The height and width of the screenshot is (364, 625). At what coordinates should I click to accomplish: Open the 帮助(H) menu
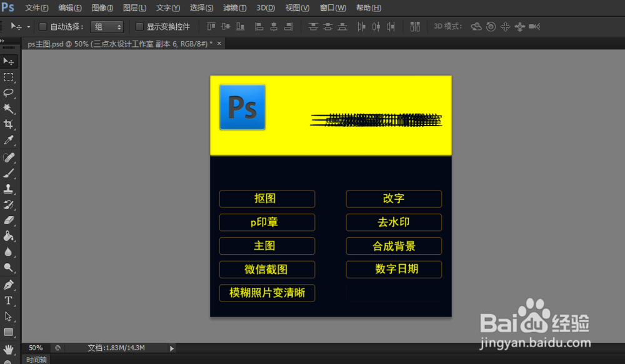(x=368, y=8)
